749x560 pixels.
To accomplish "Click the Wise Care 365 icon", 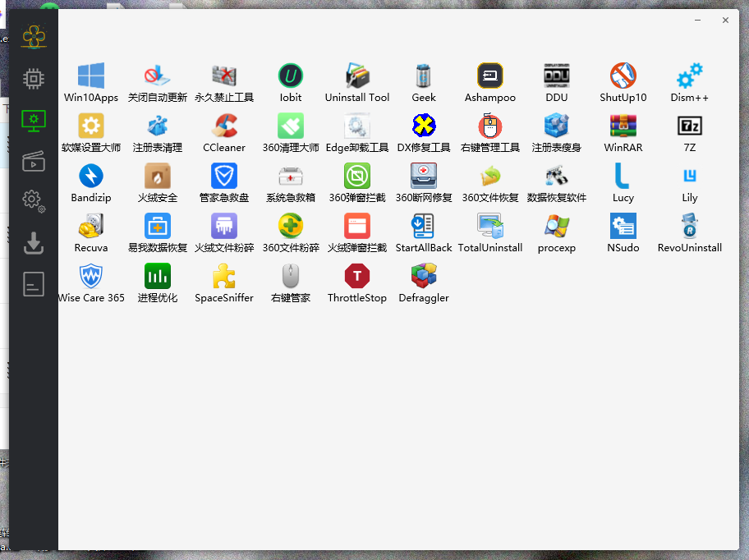I will 91,277.
